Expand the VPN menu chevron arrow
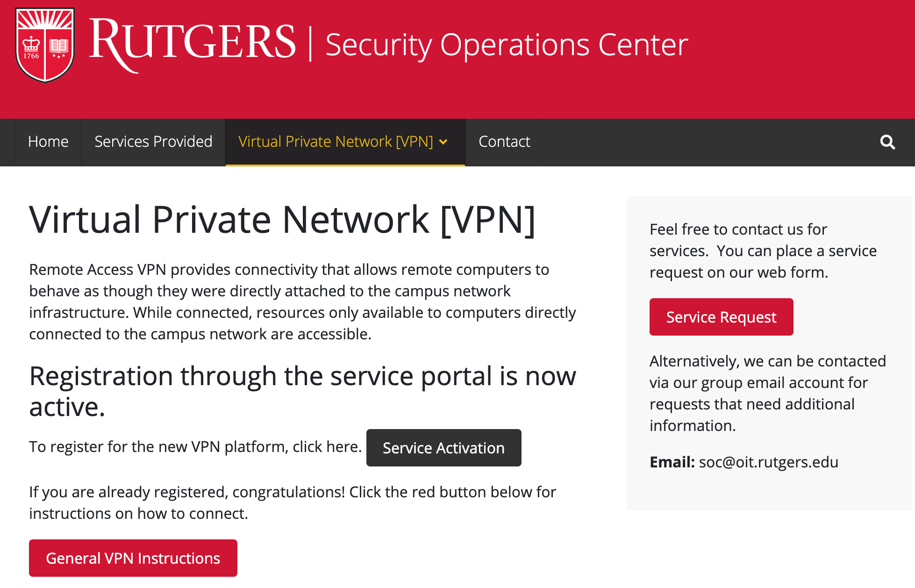 coord(443,142)
